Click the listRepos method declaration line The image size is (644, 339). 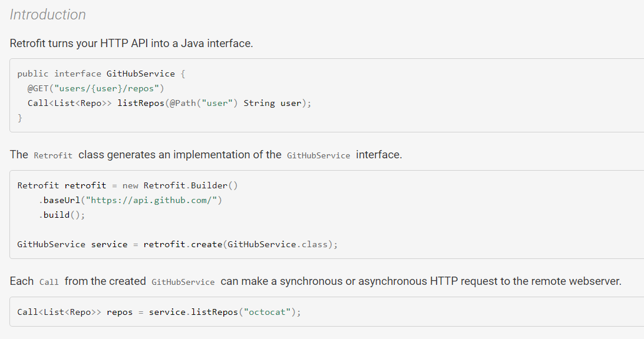pos(170,104)
